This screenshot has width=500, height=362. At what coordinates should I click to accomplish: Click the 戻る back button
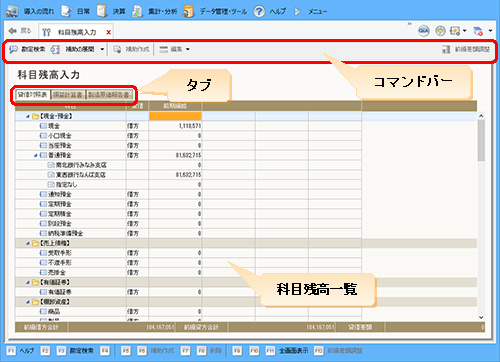click(x=20, y=31)
